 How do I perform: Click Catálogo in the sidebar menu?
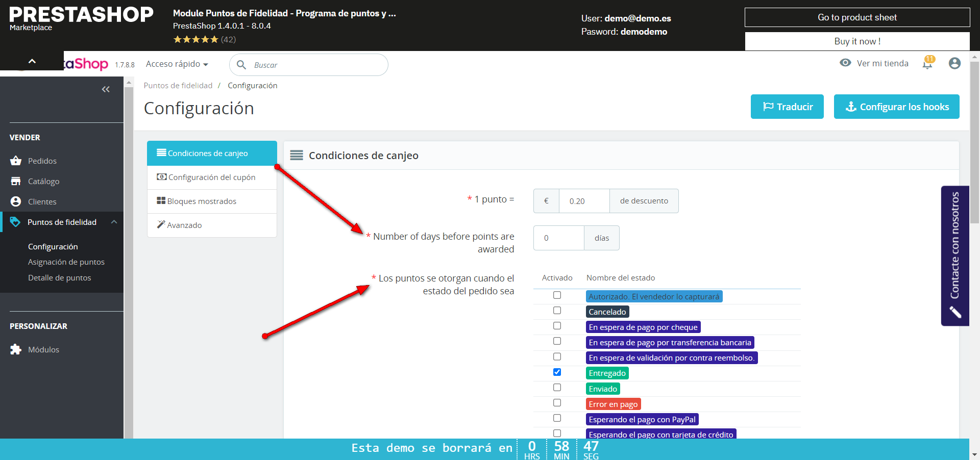tap(44, 181)
